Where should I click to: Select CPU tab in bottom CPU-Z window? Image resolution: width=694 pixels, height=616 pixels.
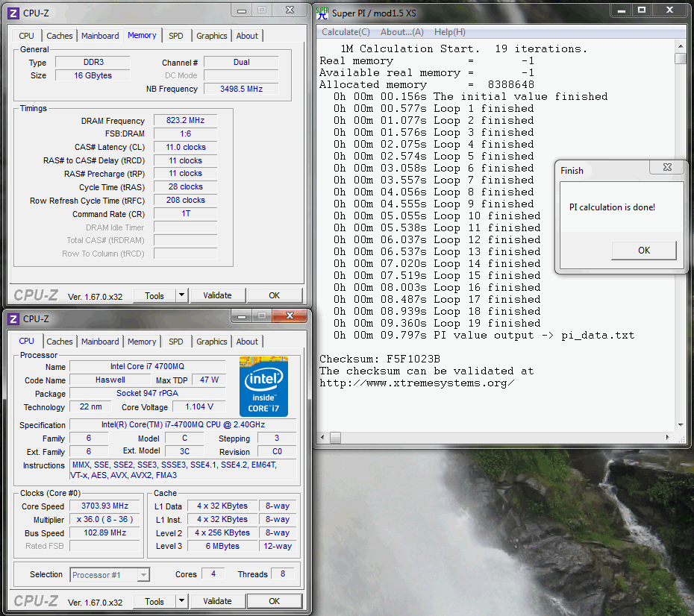tap(26, 341)
